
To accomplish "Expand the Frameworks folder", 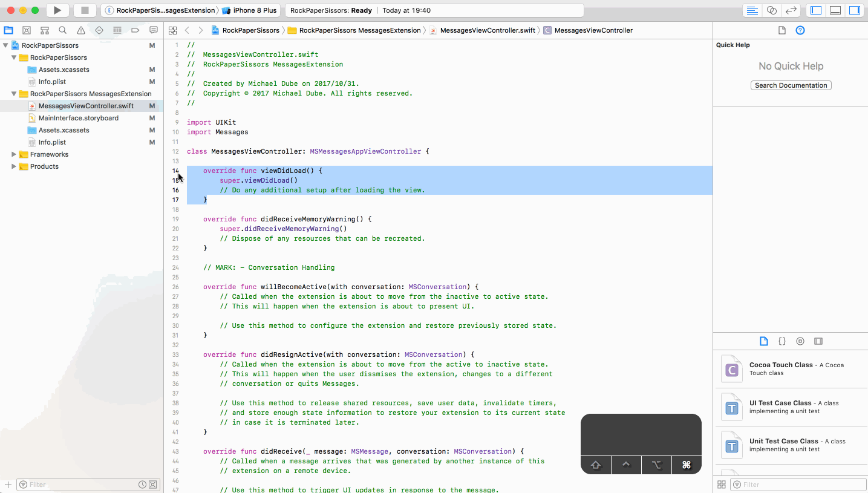I will click(x=14, y=154).
